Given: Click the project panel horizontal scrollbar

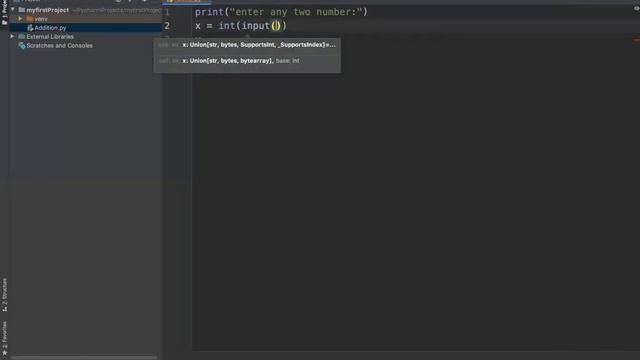Looking at the screenshot, I should [84, 358].
